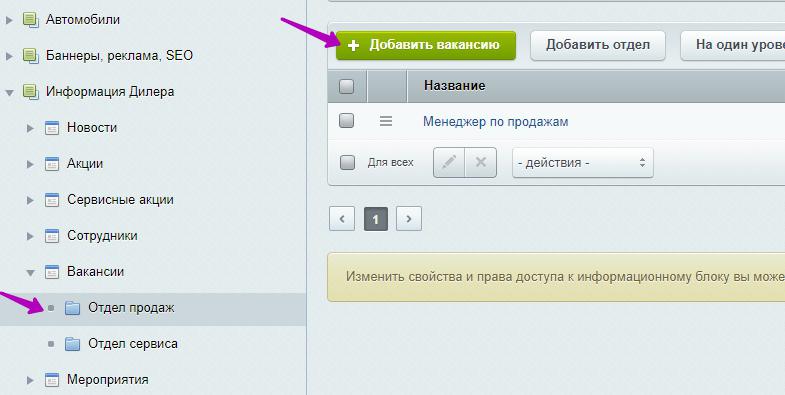Open row actions menu for Менеджер по продажам
This screenshot has height=395, width=785.
tap(385, 121)
